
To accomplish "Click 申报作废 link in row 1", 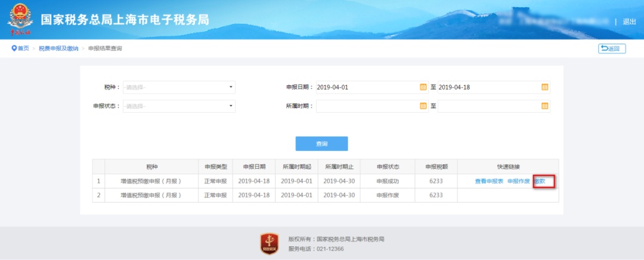I will click(x=518, y=181).
